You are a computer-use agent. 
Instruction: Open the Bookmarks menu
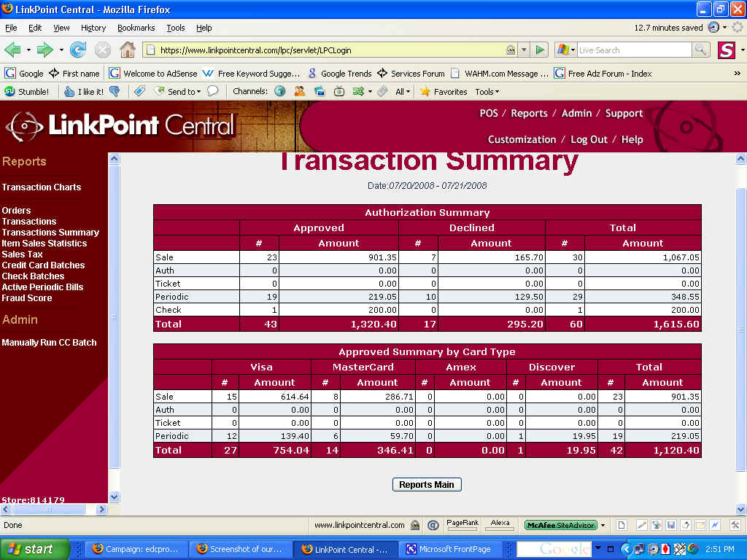(x=136, y=28)
